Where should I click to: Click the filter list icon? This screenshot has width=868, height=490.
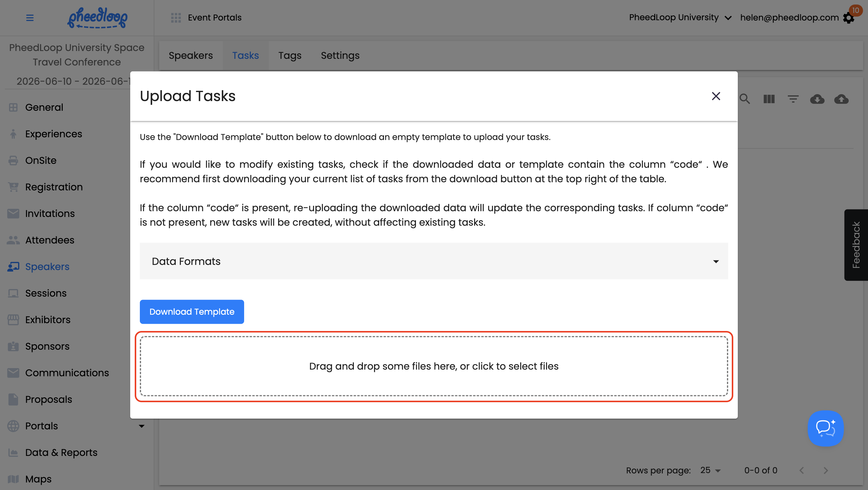pyautogui.click(x=793, y=99)
